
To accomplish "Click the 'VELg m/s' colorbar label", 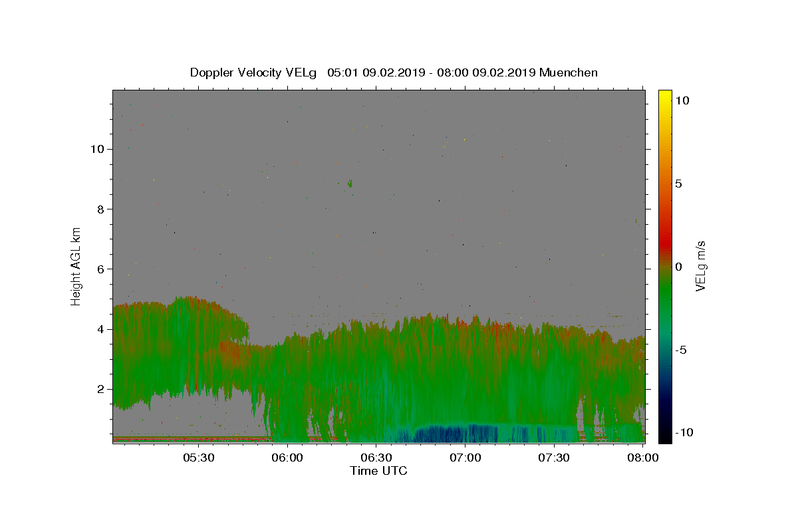I will [700, 266].
